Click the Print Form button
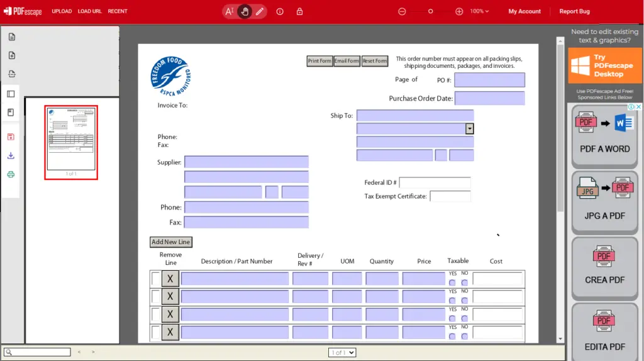This screenshot has width=644, height=361. [319, 61]
